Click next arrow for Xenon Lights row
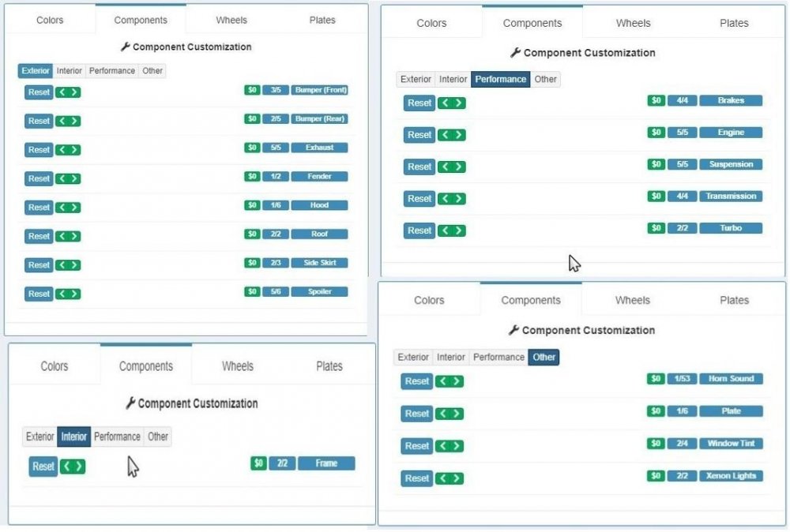 [x=457, y=478]
